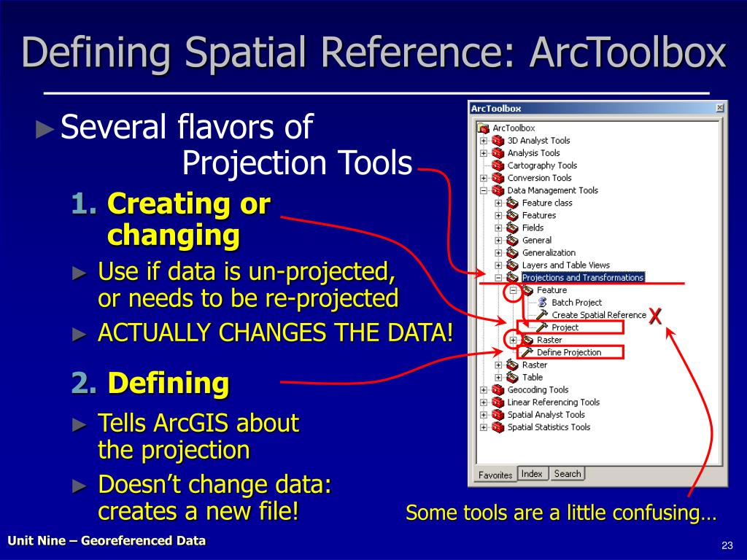Select the highlighted 'Projections and Transformations' label

(x=583, y=278)
